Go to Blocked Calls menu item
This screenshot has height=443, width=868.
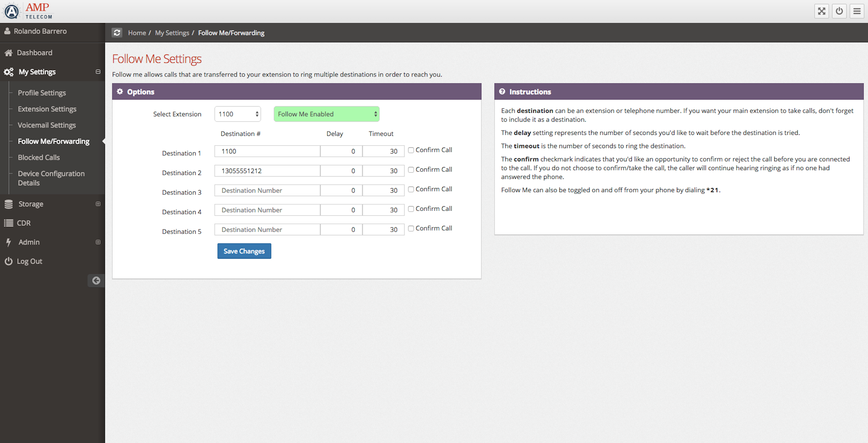(x=39, y=157)
